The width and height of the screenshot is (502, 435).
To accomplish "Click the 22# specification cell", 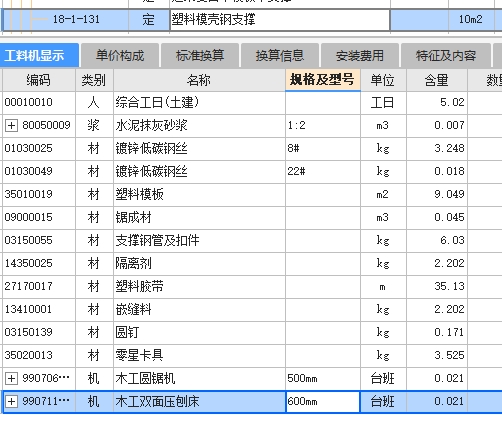I will click(323, 172).
